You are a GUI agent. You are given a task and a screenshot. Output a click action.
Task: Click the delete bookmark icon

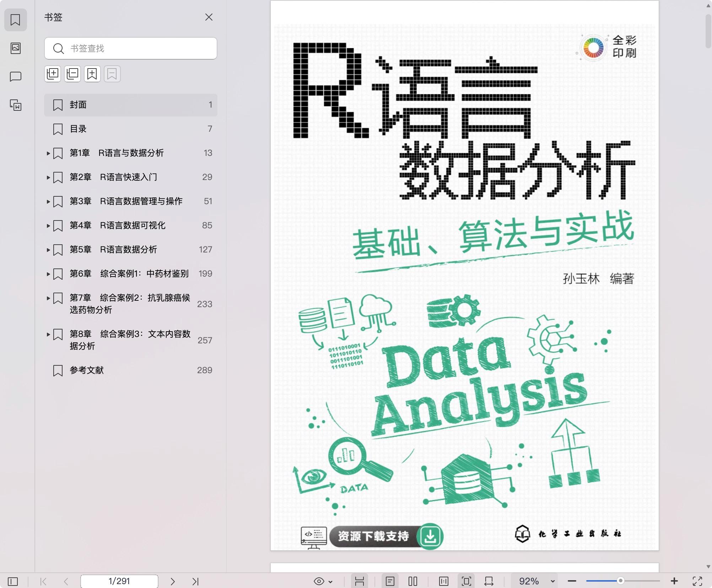click(112, 74)
